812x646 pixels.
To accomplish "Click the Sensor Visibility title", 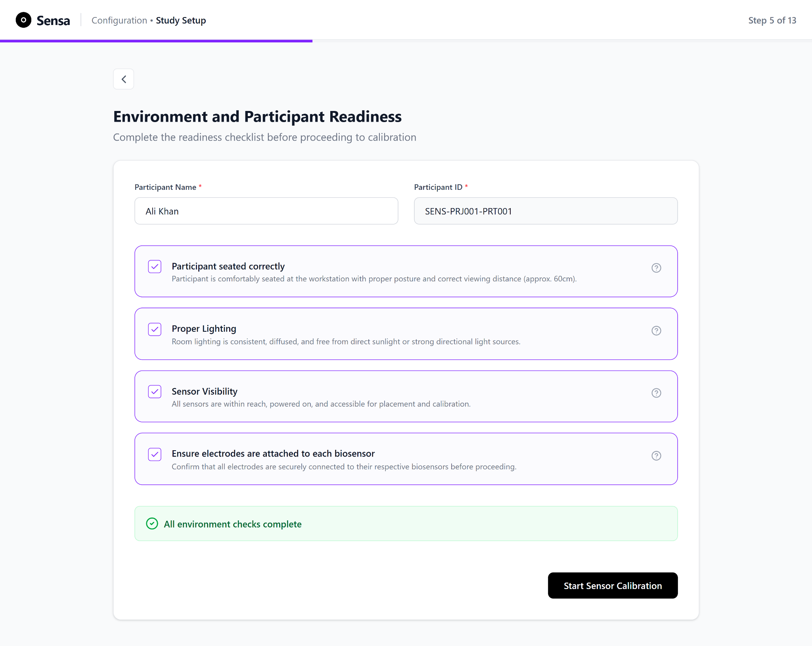I will pos(205,391).
